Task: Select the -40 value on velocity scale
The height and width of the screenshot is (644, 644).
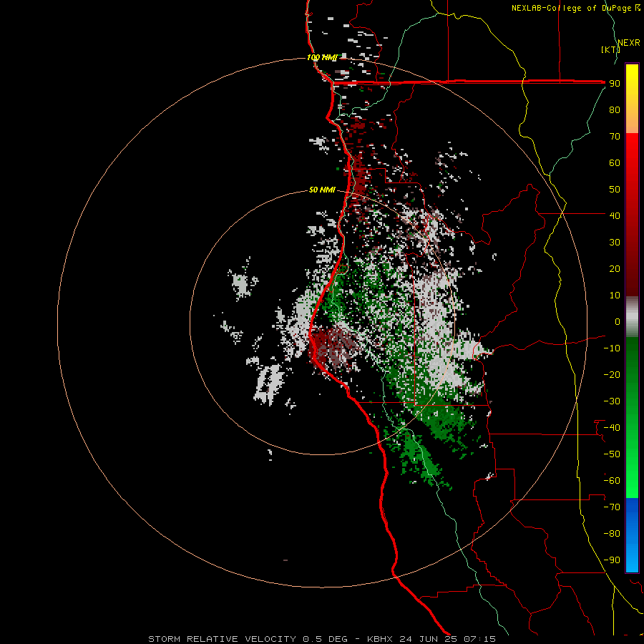Action: tap(612, 428)
